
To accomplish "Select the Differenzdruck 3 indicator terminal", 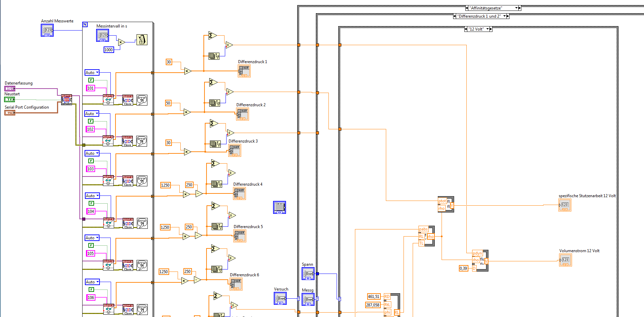I will (x=235, y=150).
